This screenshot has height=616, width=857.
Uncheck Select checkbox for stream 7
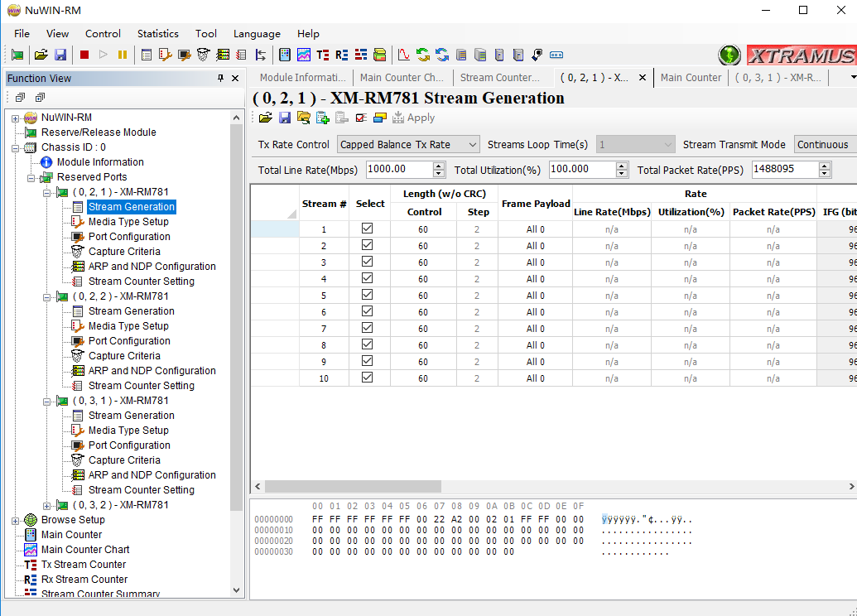pos(368,328)
